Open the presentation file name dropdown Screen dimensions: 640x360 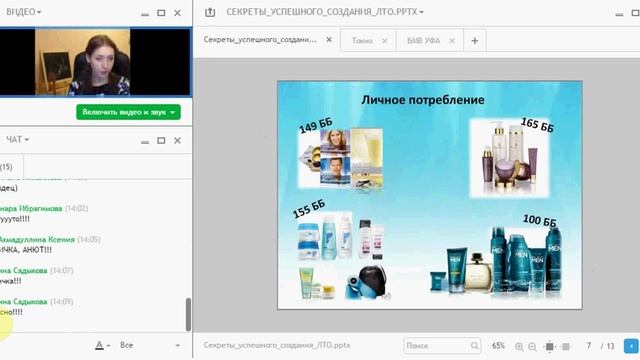tap(421, 12)
